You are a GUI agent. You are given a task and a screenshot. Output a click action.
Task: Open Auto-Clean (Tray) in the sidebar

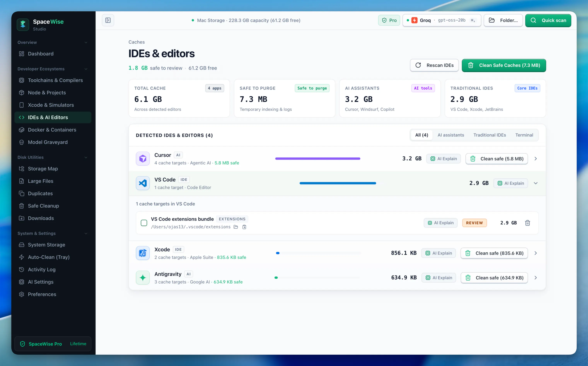click(53, 257)
